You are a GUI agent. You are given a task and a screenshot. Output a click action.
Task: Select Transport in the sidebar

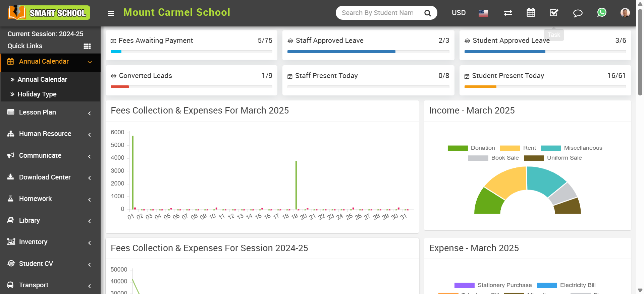[x=34, y=285]
